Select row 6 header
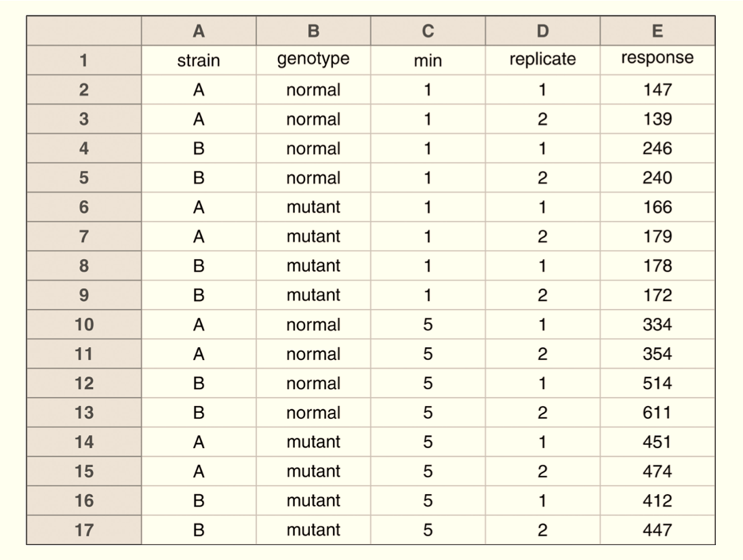 84,207
